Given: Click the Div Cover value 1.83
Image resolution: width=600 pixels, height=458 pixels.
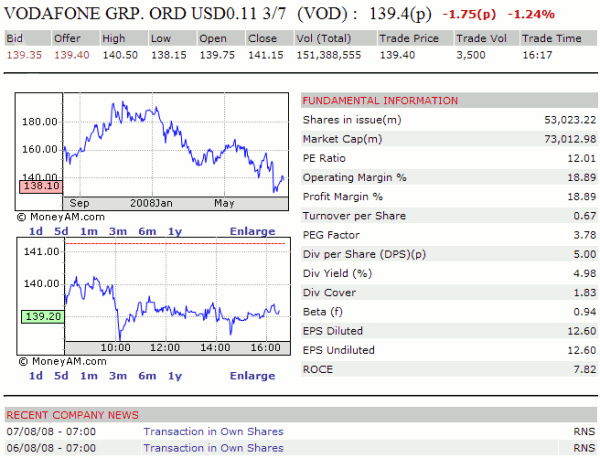Looking at the screenshot, I should [x=585, y=293].
